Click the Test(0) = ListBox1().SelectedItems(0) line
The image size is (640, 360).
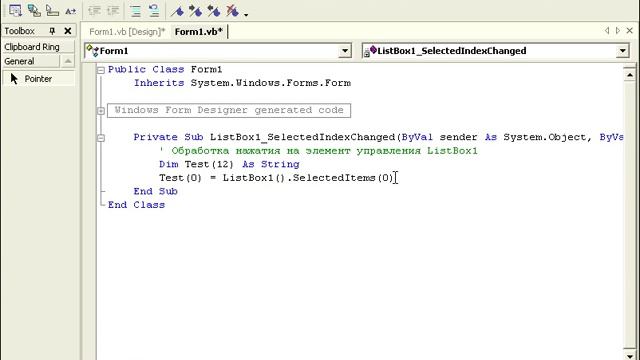(276, 178)
